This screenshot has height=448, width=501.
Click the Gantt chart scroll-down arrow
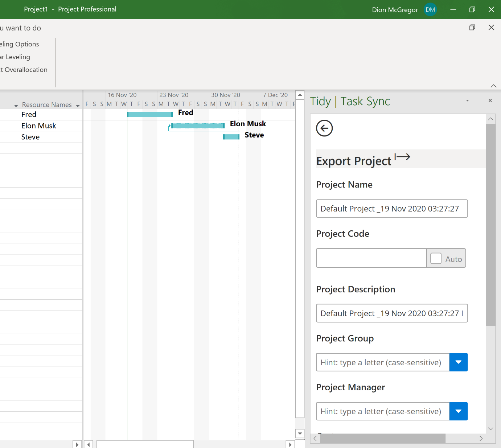click(x=300, y=434)
